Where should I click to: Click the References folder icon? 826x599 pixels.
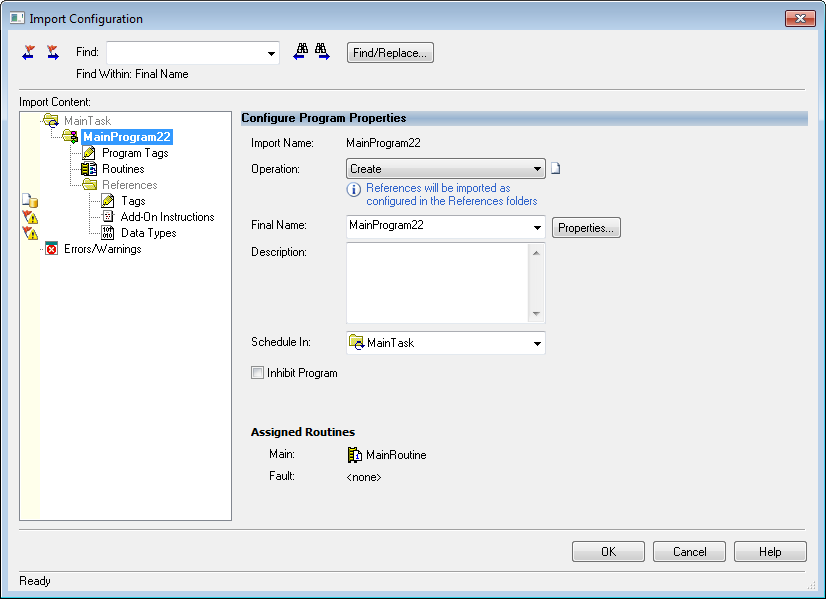click(90, 184)
